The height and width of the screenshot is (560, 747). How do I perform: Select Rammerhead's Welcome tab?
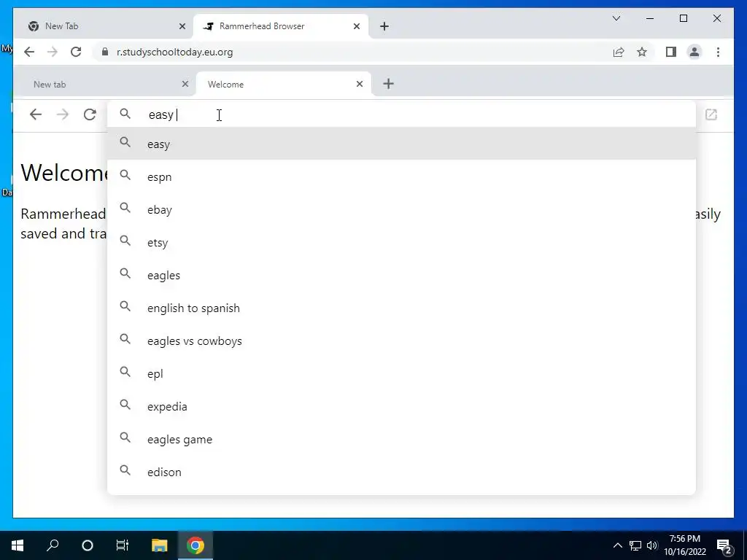(284, 85)
